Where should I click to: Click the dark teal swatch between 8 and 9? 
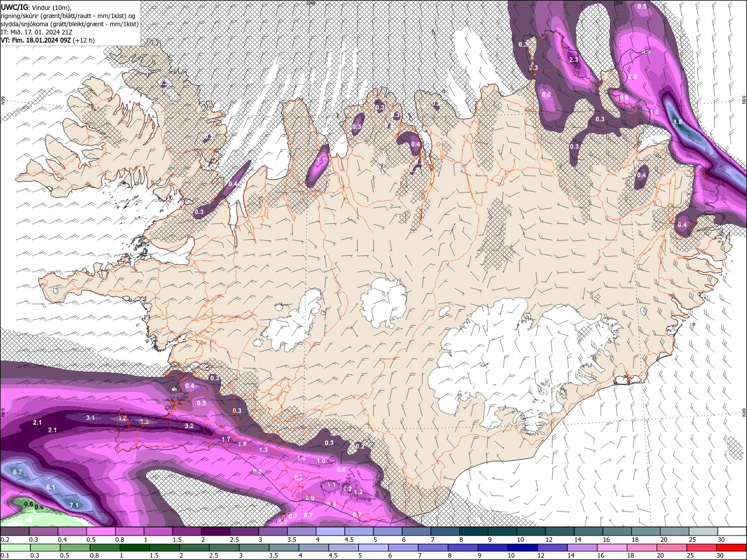[474, 531]
